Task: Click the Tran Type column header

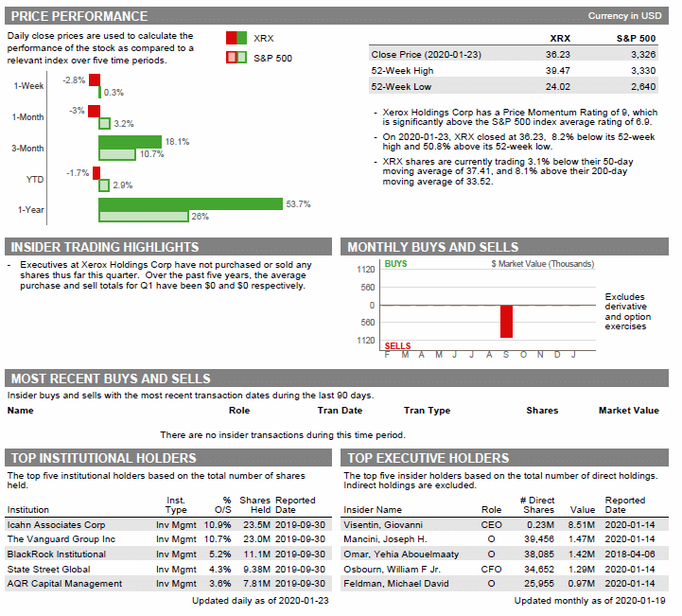Action: tap(427, 411)
